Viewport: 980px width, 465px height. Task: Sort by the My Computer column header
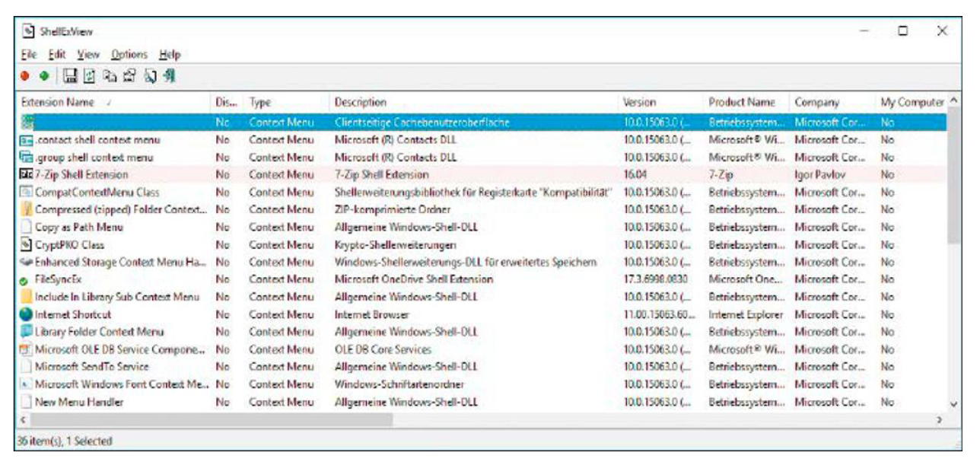pyautogui.click(x=912, y=102)
